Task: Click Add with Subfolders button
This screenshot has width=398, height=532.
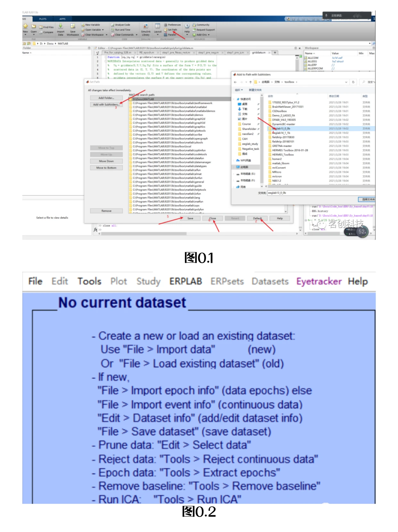Action: (106, 105)
